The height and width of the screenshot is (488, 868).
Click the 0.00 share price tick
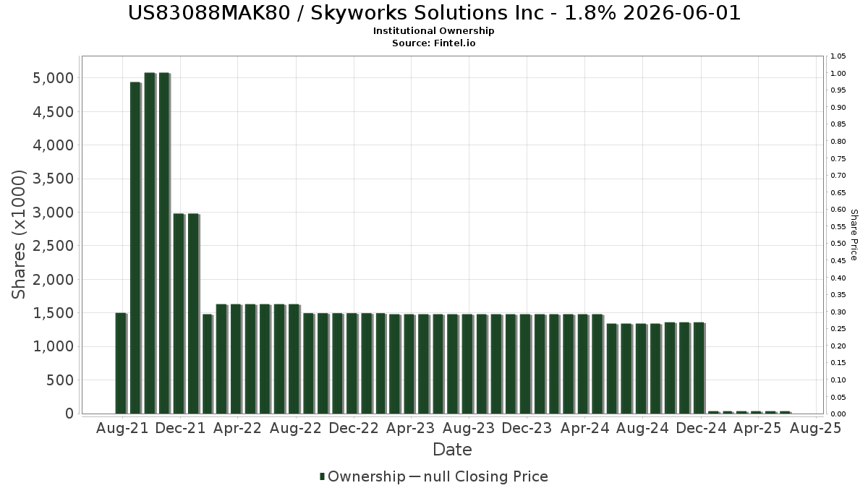click(x=838, y=414)
